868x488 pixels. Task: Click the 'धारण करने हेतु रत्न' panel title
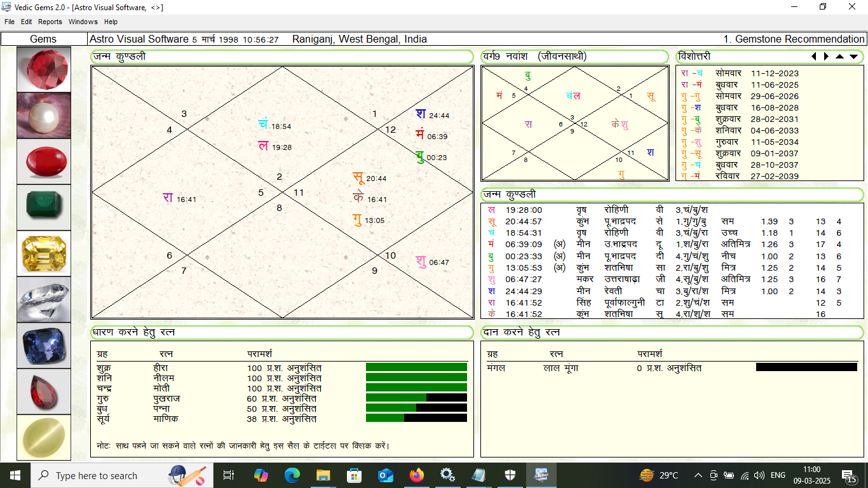tap(134, 332)
